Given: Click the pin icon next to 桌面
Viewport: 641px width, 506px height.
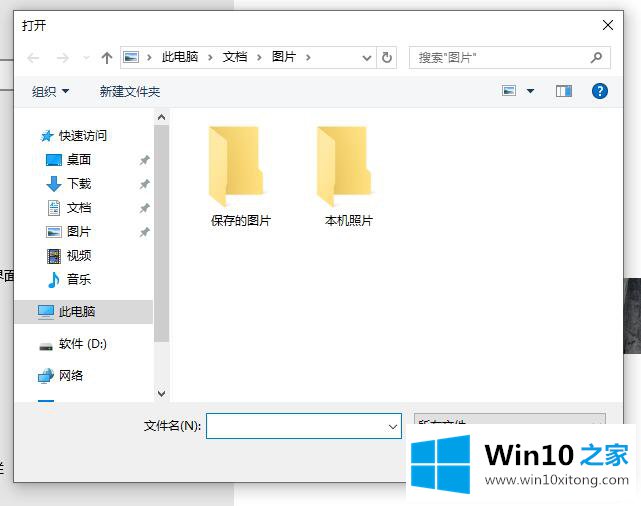Looking at the screenshot, I should coord(144,160).
